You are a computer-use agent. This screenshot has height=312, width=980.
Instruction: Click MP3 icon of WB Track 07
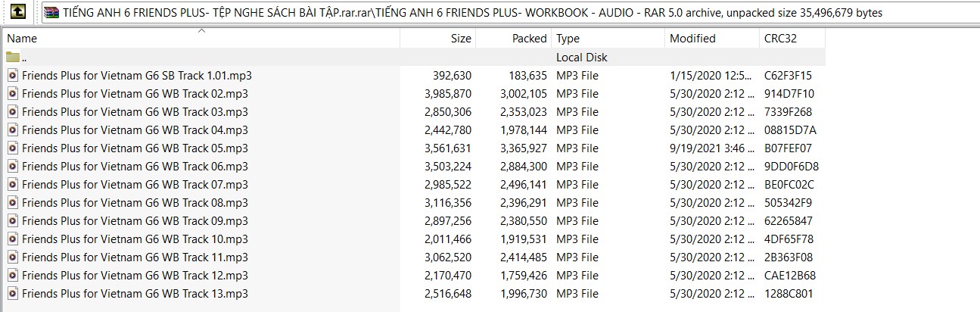(12, 184)
